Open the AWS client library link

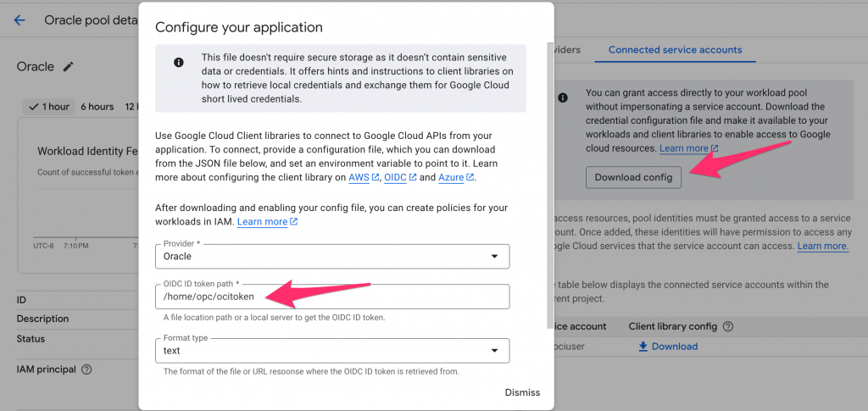(359, 177)
